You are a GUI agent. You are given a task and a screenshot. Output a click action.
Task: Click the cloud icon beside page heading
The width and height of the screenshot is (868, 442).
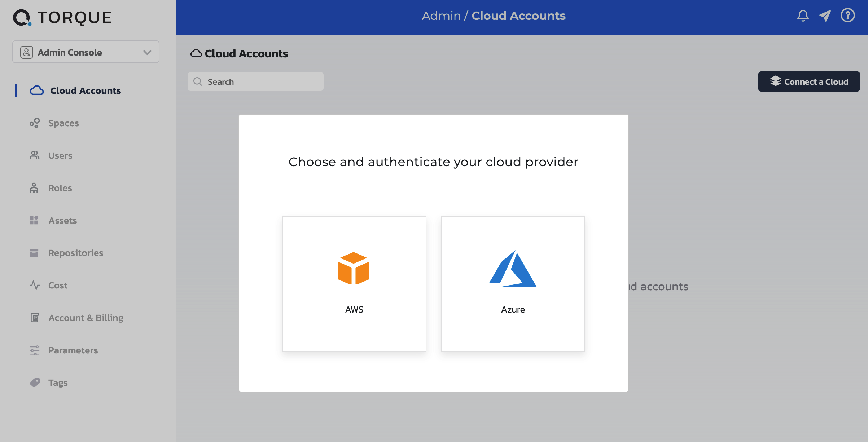click(x=196, y=53)
